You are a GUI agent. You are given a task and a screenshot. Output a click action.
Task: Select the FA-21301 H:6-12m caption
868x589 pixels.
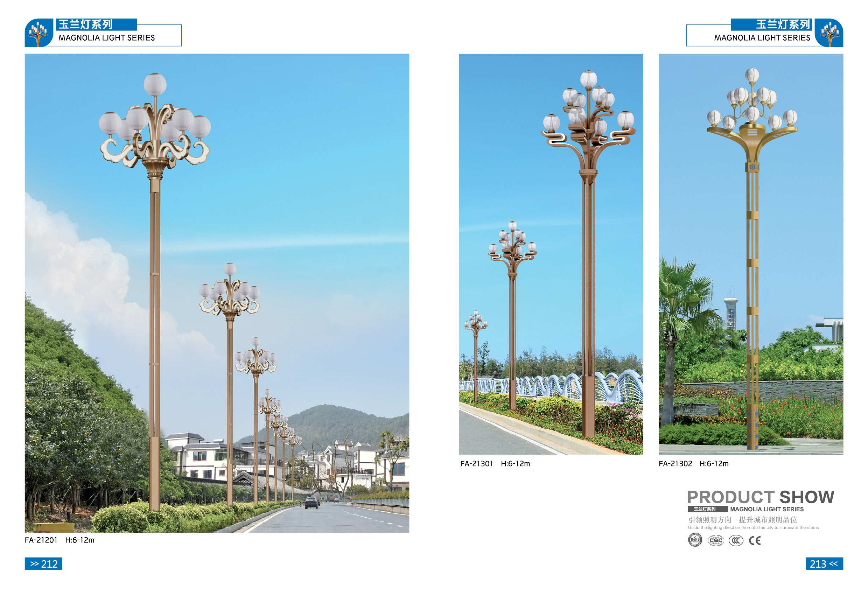(495, 463)
